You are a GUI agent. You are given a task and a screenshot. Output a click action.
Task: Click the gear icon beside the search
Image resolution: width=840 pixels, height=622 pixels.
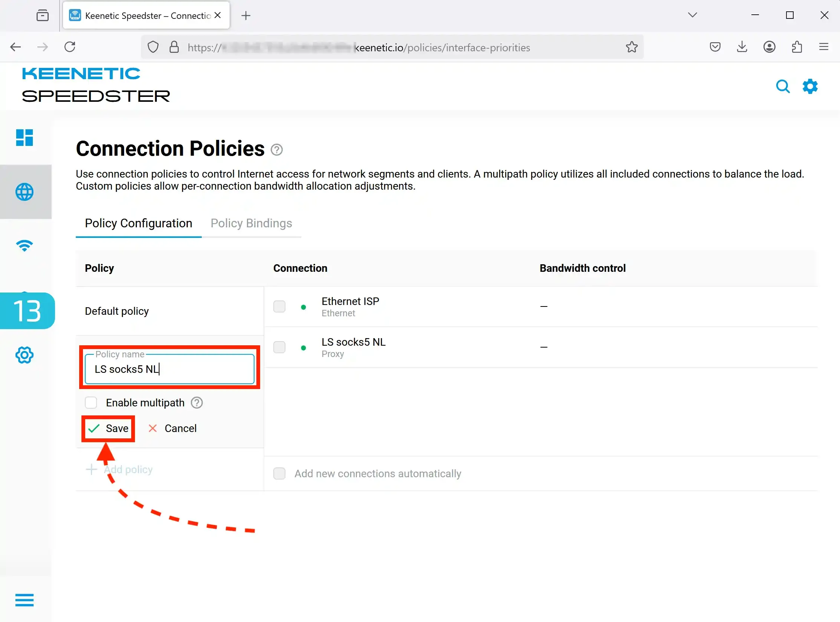(x=810, y=86)
